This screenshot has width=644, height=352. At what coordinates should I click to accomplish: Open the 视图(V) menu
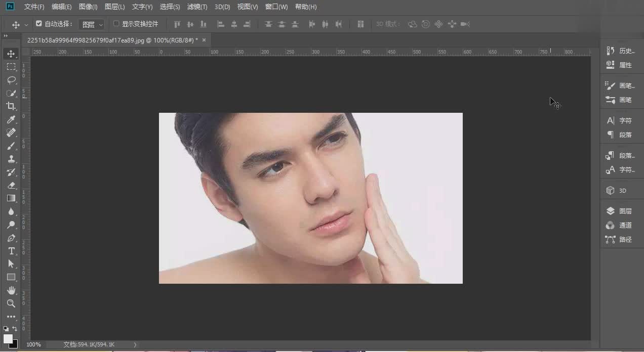248,7
